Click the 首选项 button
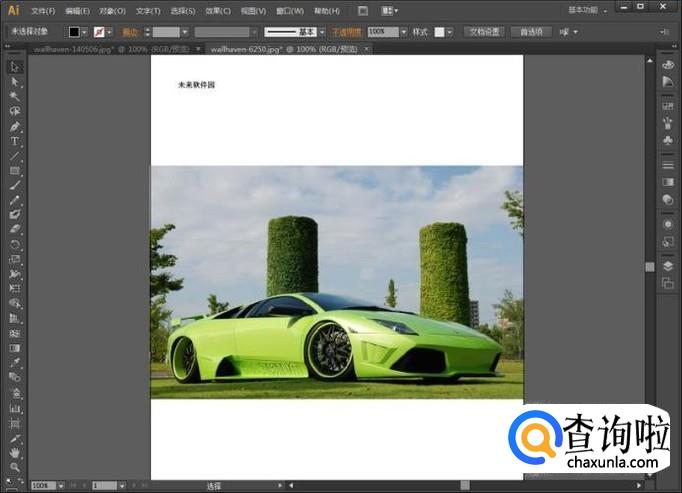682x493 pixels. (530, 32)
